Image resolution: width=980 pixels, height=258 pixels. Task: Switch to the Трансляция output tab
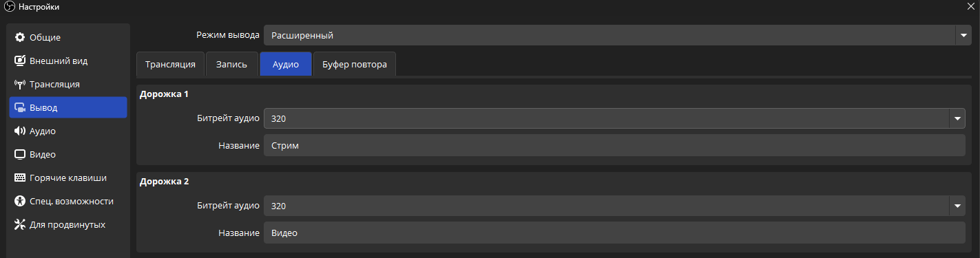[x=171, y=64]
